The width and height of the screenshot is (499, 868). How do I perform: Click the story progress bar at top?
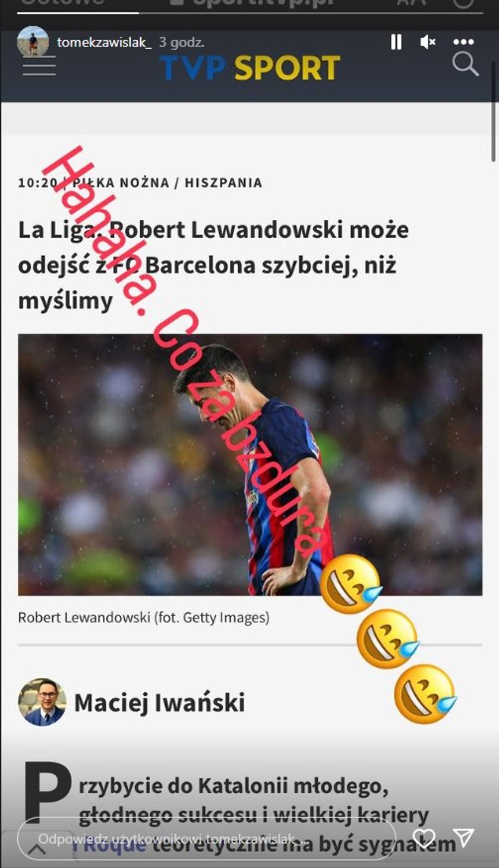249,12
